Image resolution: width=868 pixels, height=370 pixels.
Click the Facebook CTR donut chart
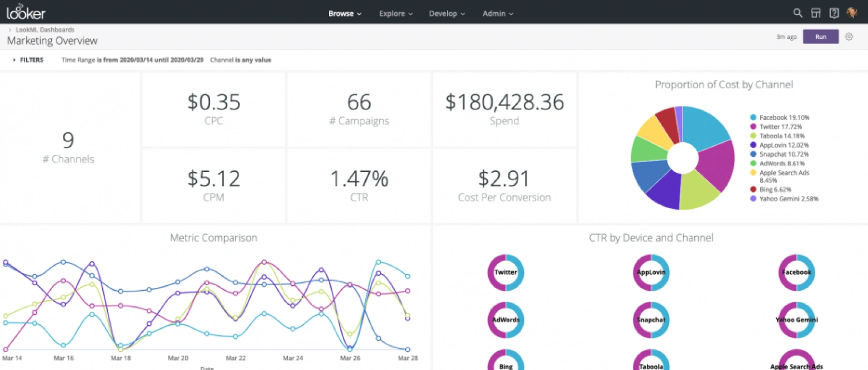tap(796, 272)
